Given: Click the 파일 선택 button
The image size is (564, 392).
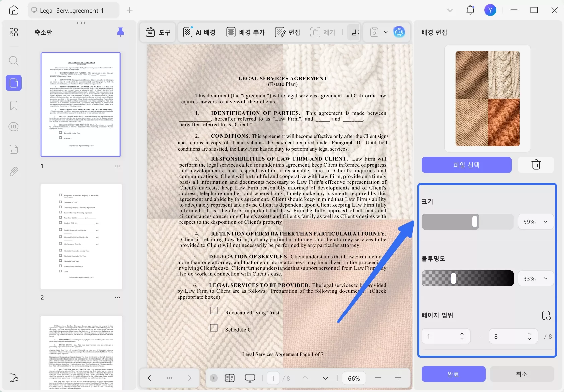Looking at the screenshot, I should click(x=466, y=165).
